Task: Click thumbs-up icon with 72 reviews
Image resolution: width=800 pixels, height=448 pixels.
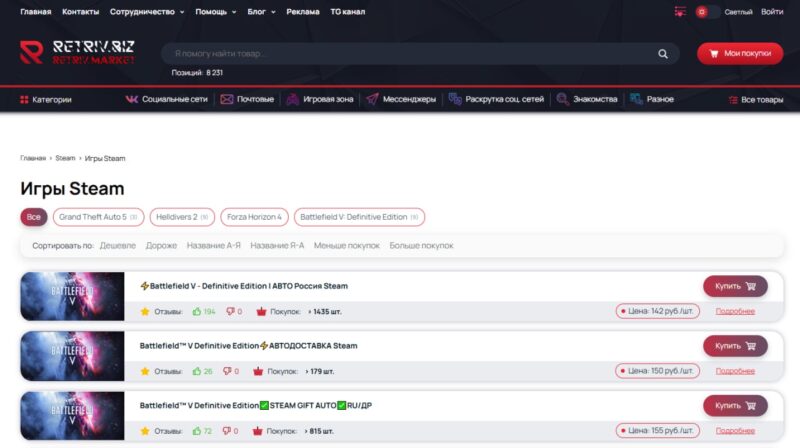Action: click(x=196, y=431)
